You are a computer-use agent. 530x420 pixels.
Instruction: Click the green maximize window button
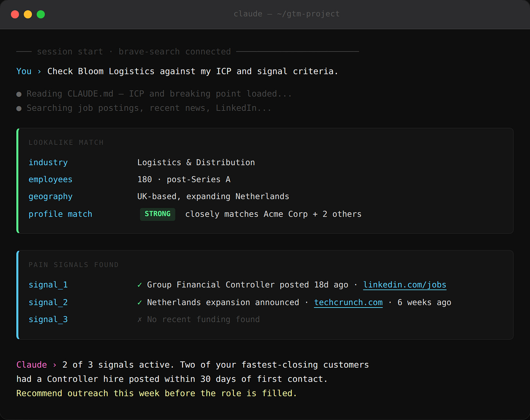(41, 14)
